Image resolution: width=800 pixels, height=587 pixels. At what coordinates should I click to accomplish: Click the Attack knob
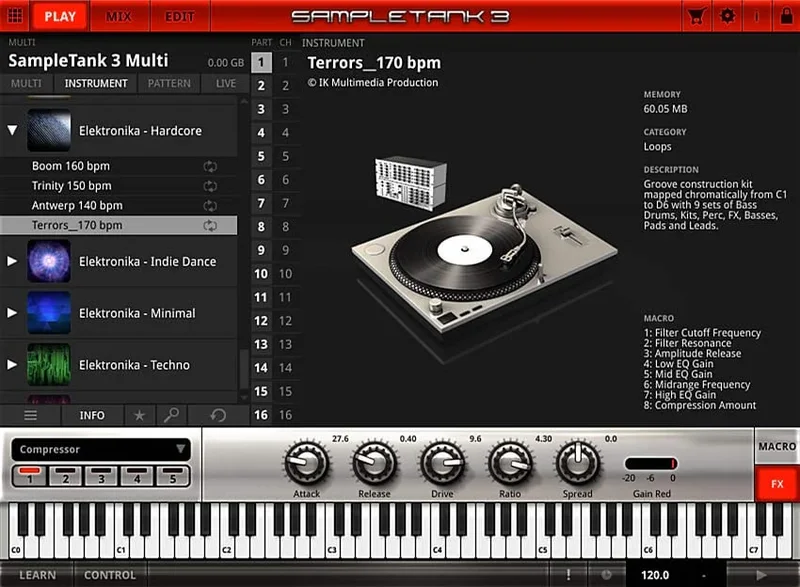[307, 463]
